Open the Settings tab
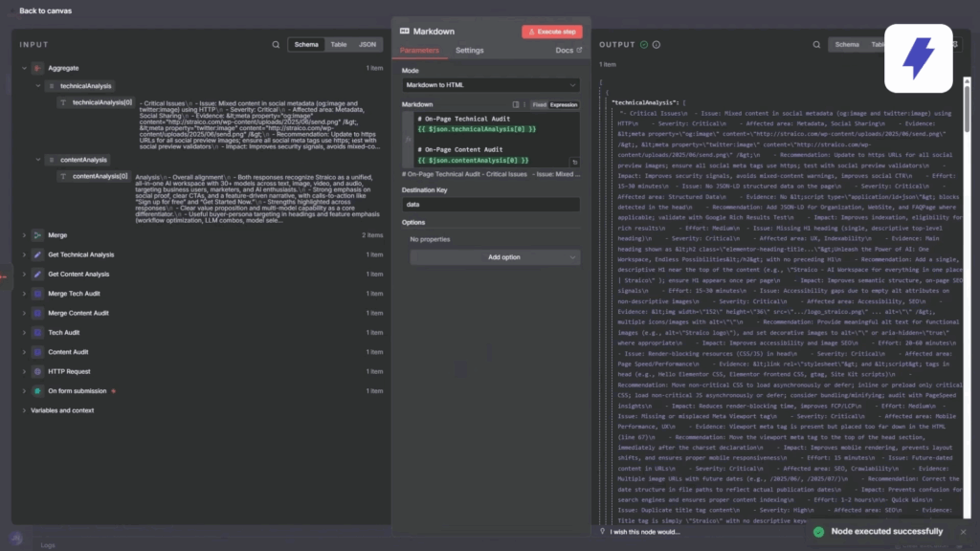This screenshot has width=980, height=551. [469, 50]
